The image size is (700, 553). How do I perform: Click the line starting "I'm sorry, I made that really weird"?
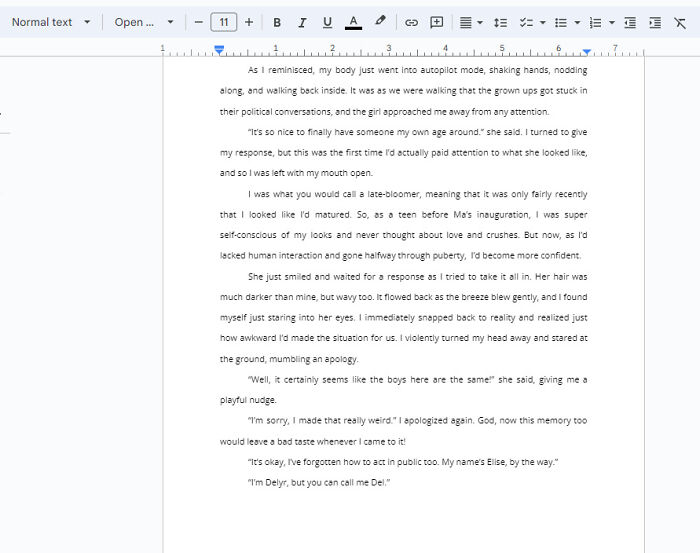coord(417,420)
